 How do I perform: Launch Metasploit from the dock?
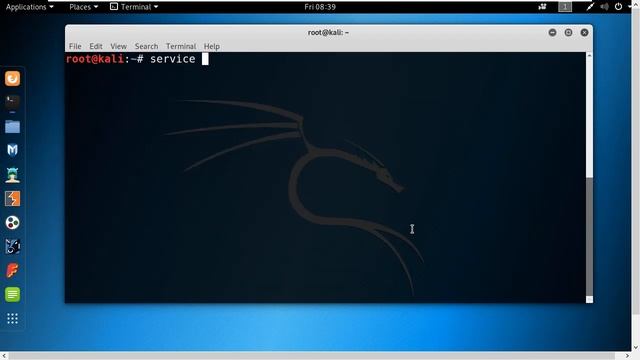(x=12, y=150)
